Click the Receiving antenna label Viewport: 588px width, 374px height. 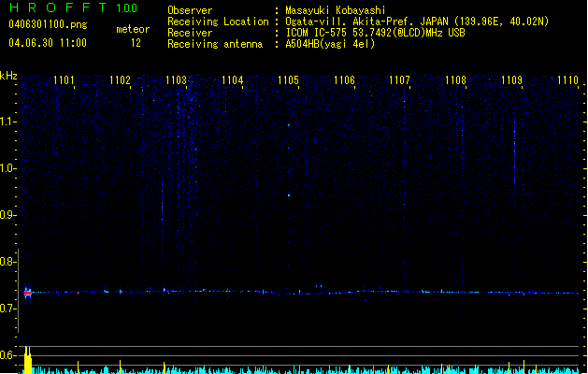pos(215,44)
